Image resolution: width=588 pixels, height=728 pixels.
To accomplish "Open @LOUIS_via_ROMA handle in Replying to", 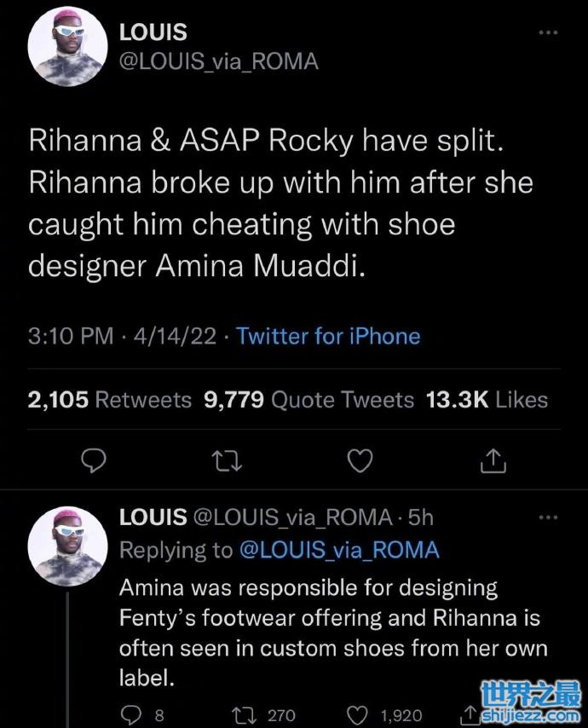I will [339, 550].
